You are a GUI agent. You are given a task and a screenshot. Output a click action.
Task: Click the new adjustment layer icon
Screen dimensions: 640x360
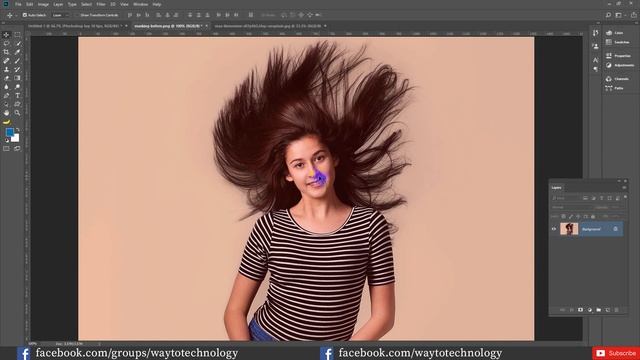point(589,310)
